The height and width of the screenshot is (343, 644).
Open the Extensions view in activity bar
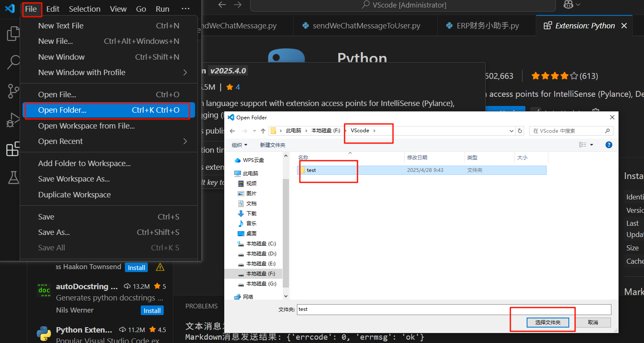coord(13,149)
